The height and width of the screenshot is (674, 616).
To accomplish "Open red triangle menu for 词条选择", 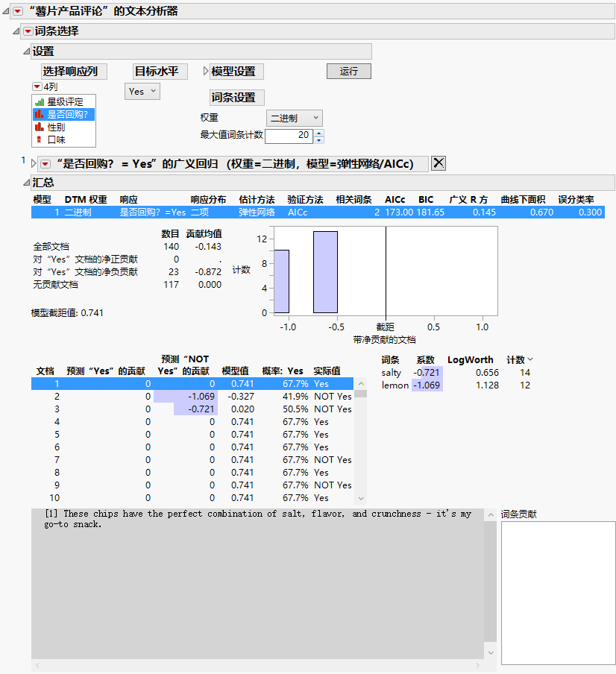I will pos(28,31).
